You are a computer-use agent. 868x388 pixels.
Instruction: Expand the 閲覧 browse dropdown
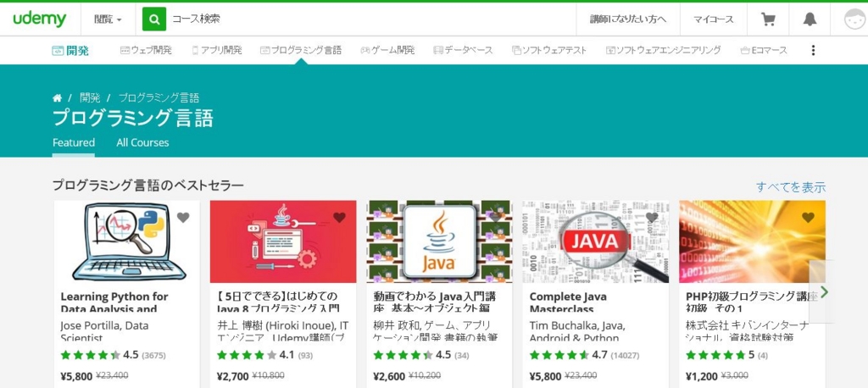coord(108,19)
